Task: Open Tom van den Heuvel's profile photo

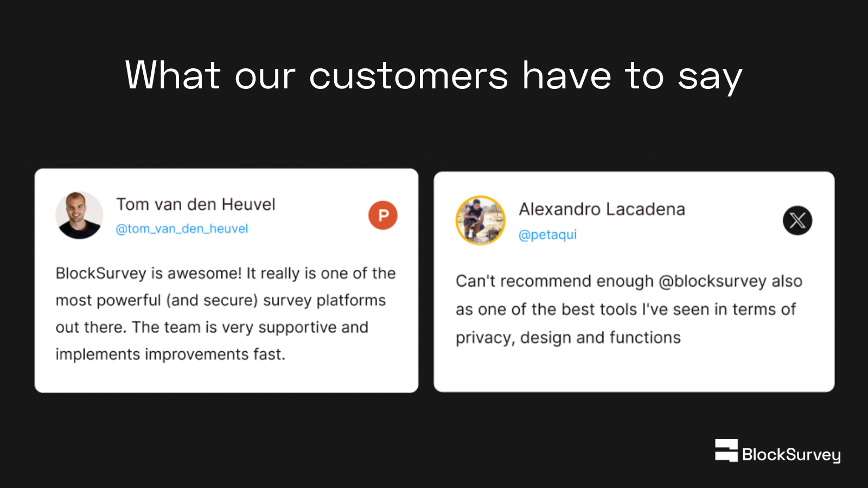Action: [79, 215]
